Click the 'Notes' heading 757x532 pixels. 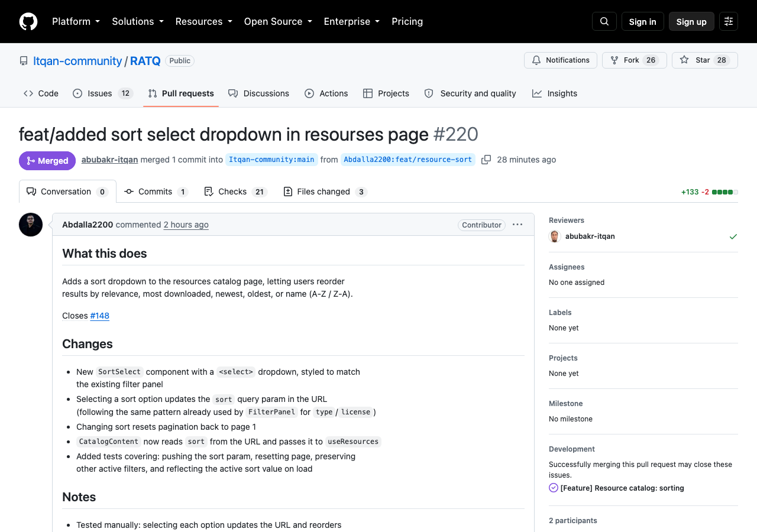pyautogui.click(x=79, y=497)
